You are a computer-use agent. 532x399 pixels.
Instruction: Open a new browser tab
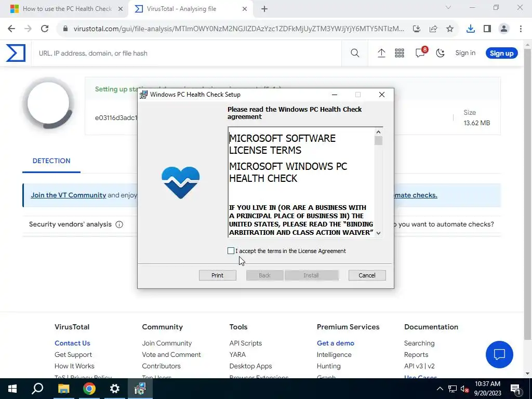pyautogui.click(x=264, y=9)
